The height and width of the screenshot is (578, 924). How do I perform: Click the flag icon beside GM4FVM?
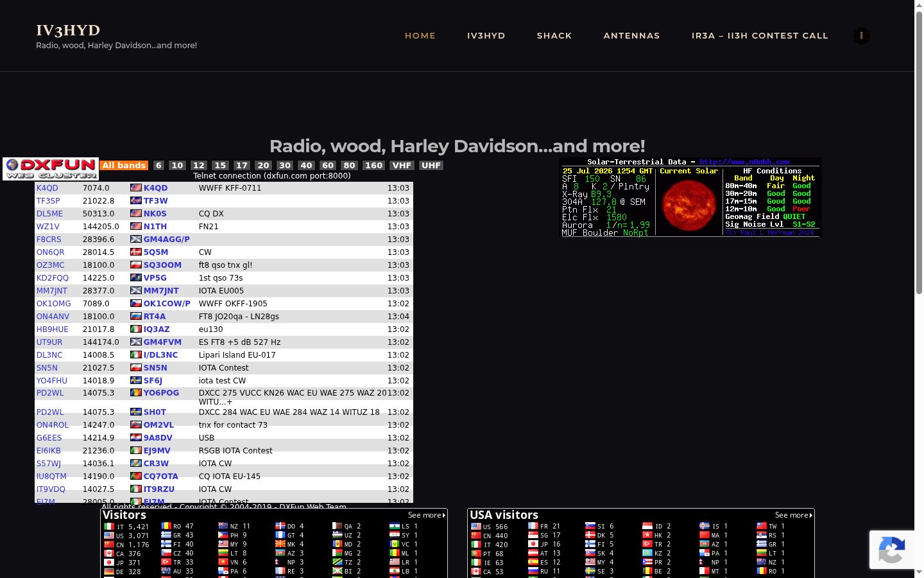[135, 342]
